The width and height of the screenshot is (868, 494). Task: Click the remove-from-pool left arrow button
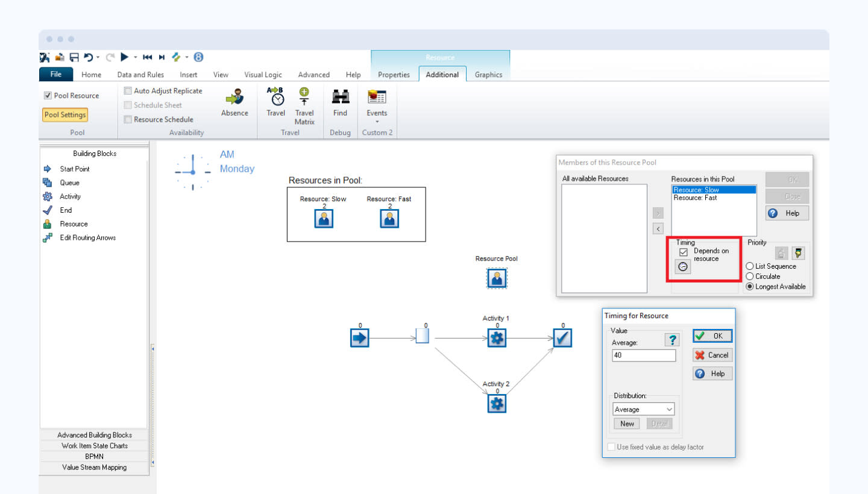click(x=658, y=228)
